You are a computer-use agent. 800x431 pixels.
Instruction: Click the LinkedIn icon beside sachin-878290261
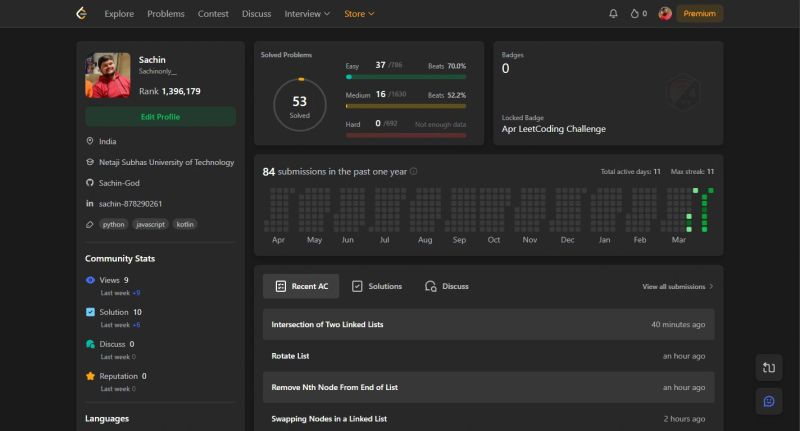[x=90, y=204]
